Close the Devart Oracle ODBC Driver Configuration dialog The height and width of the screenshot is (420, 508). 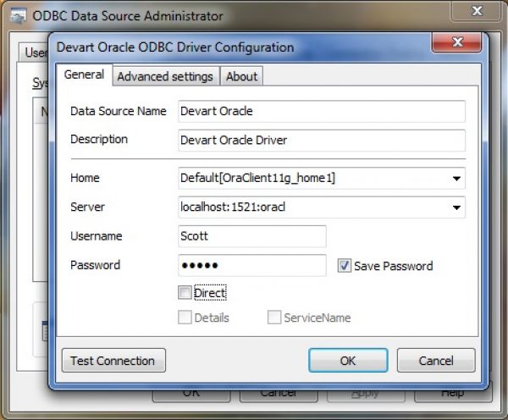457,41
